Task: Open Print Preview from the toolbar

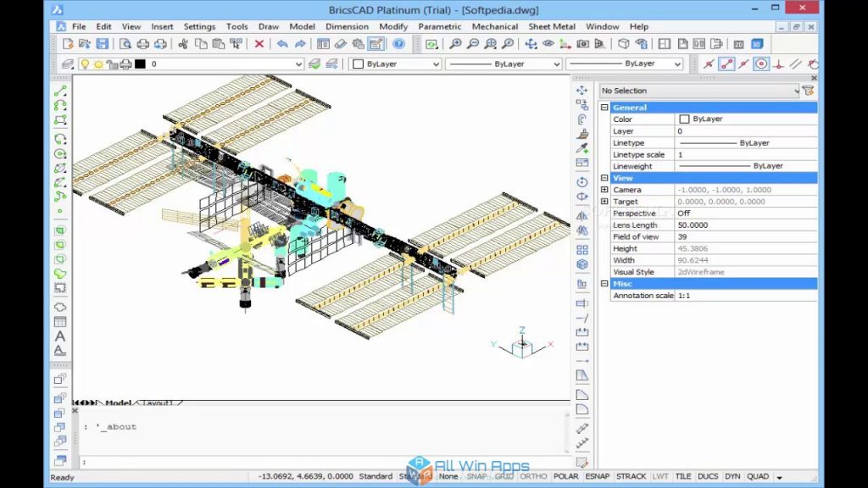Action: 125,44
